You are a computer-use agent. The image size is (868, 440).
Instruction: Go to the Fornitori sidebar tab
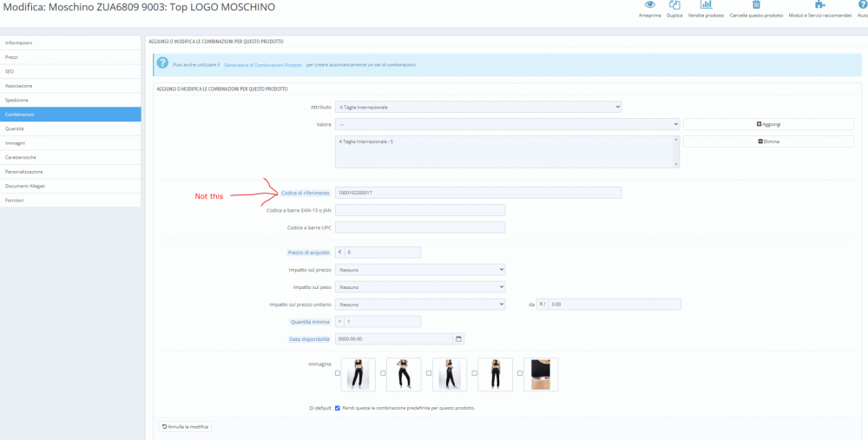tap(70, 200)
